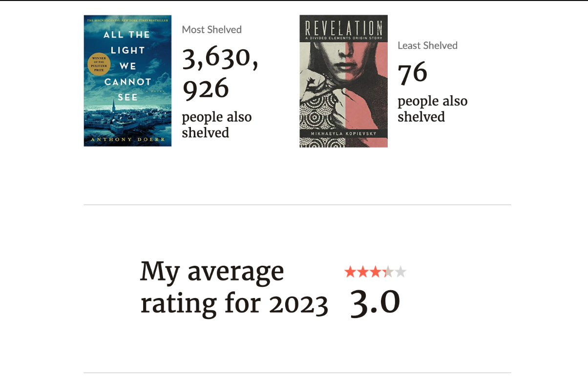
Task: Click the "Least Shelved" label
Action: click(x=427, y=45)
